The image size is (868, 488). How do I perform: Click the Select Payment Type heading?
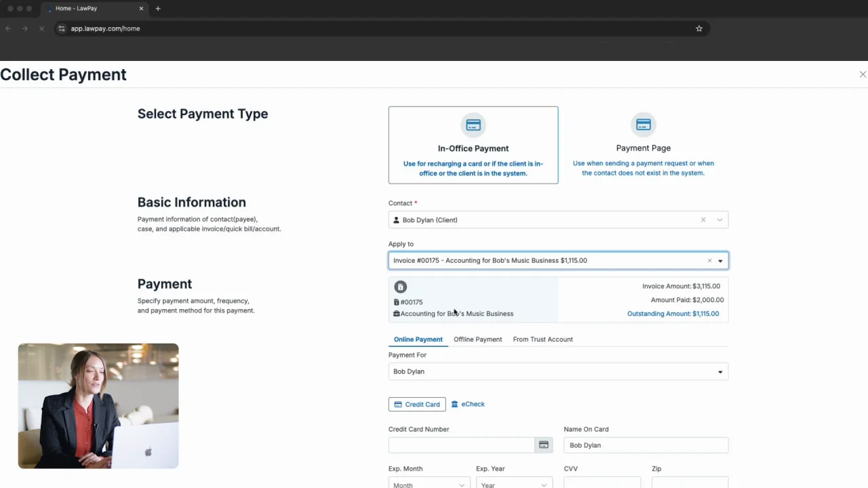[203, 114]
